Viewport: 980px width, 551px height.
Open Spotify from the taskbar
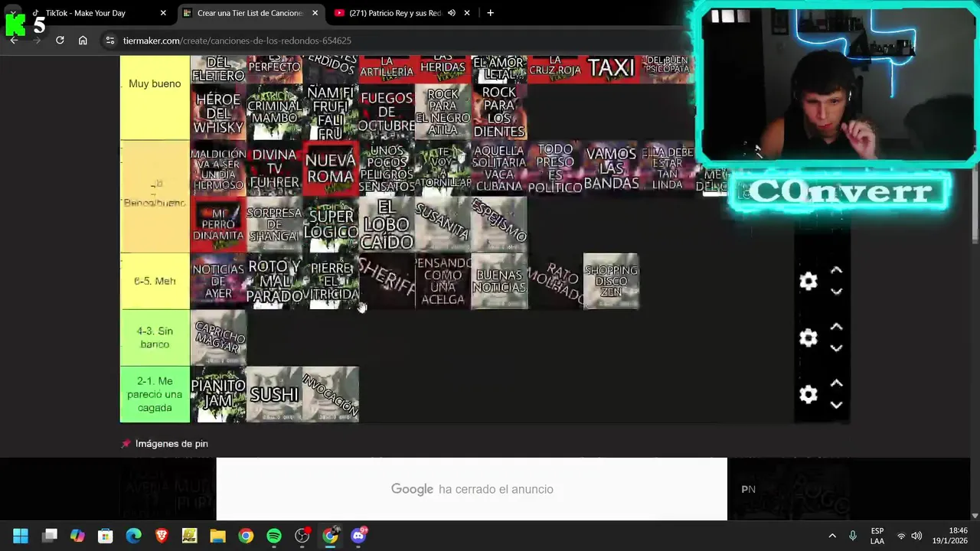coord(274,536)
